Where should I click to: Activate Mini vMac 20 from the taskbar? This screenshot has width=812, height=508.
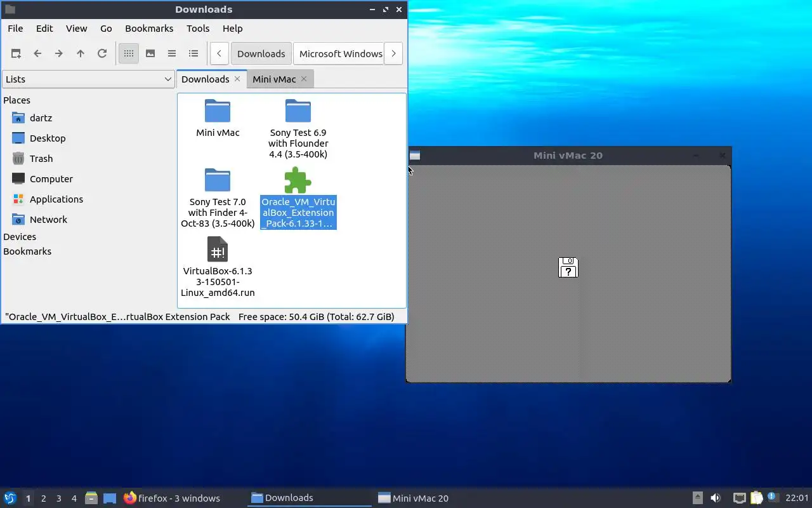point(436,498)
